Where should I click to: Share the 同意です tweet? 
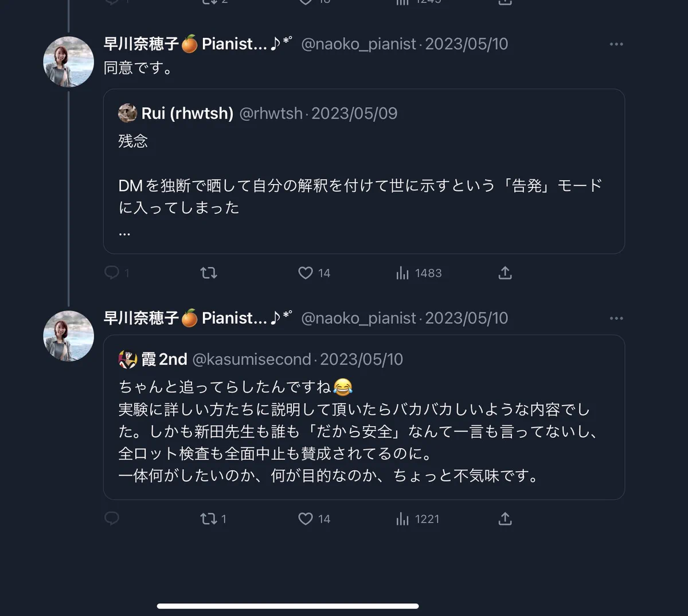click(505, 273)
